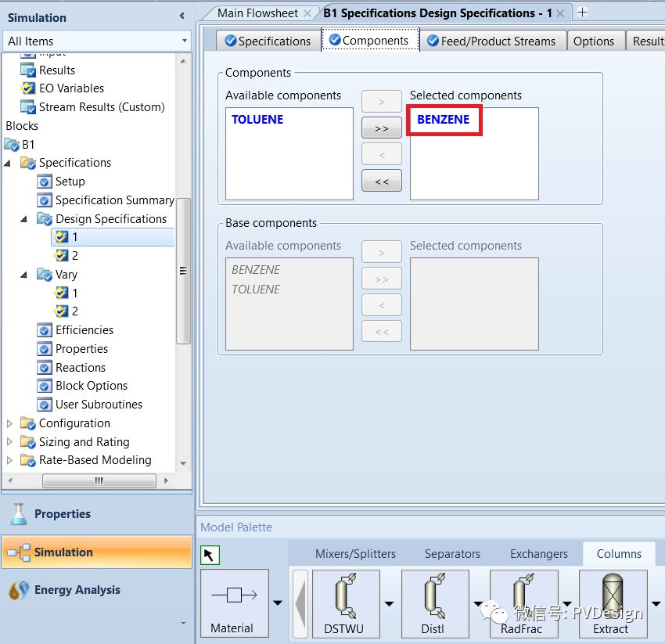This screenshot has width=665, height=644.
Task: Open the Energy Analysis environment icon
Action: [19, 590]
